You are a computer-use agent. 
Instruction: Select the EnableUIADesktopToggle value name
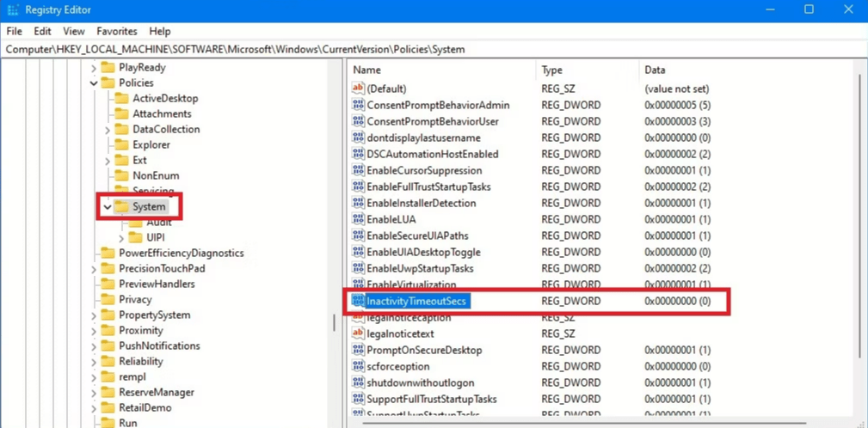423,252
